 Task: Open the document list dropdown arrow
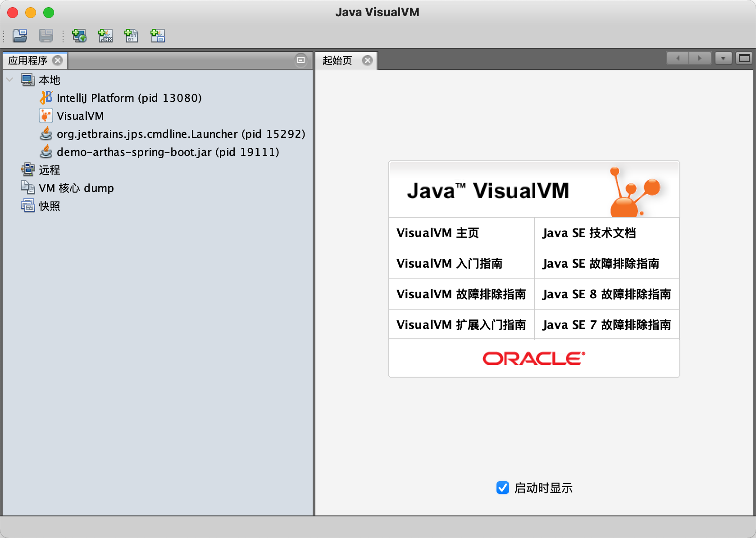point(723,58)
